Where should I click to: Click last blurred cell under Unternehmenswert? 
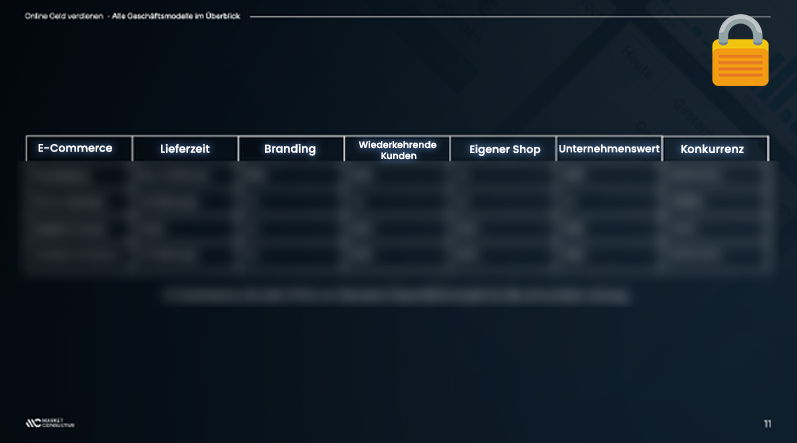(607, 255)
